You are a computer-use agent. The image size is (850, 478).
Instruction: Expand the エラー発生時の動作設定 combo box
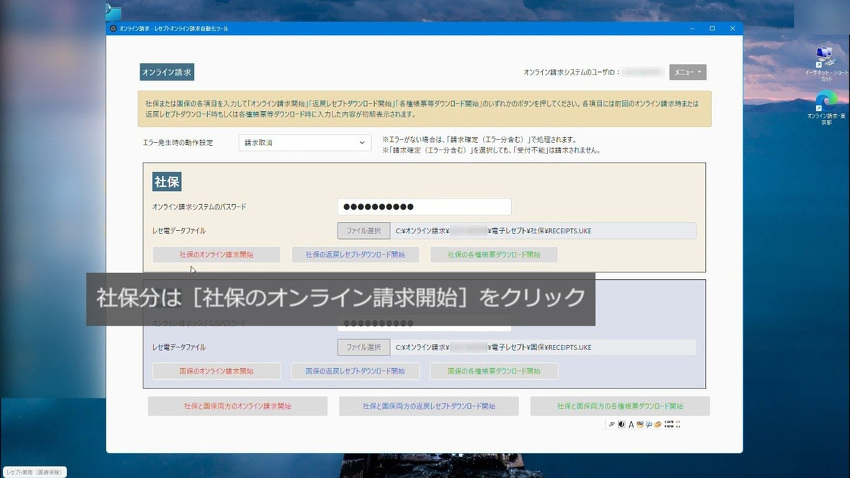[305, 143]
